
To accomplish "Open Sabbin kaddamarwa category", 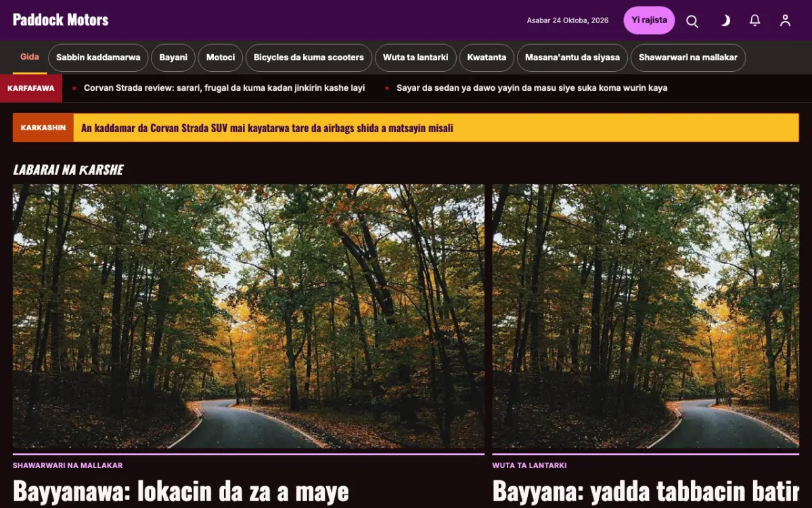I will [x=98, y=58].
